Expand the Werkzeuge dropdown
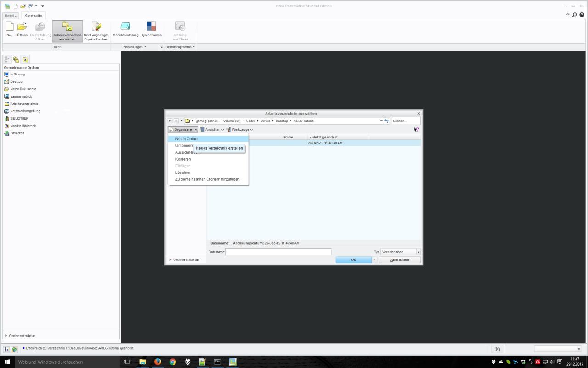Screen dimensions: 588x368 tap(239, 130)
